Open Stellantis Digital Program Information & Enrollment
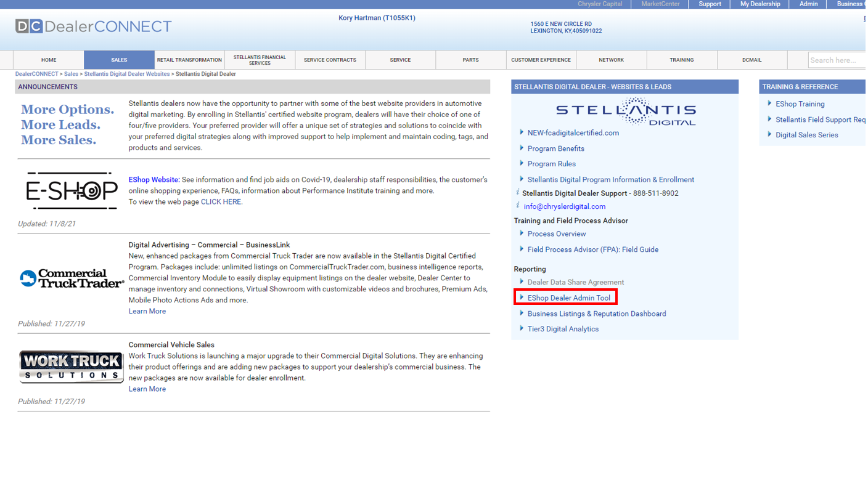 click(x=610, y=180)
